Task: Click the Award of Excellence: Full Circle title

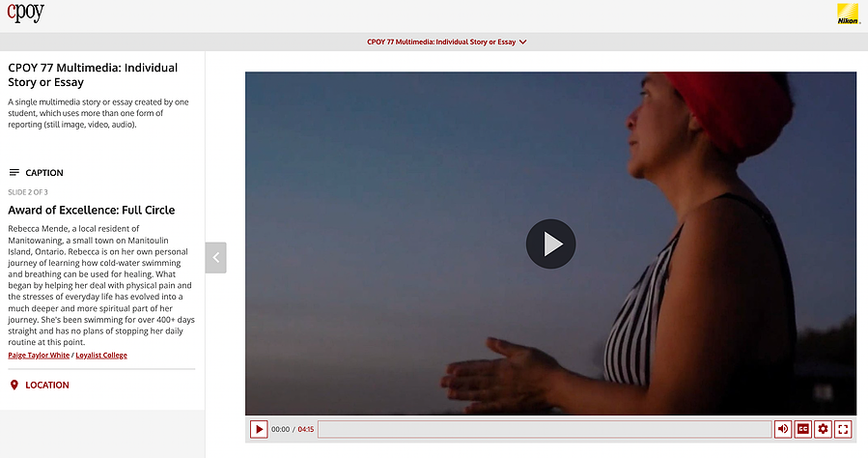Action: [92, 210]
